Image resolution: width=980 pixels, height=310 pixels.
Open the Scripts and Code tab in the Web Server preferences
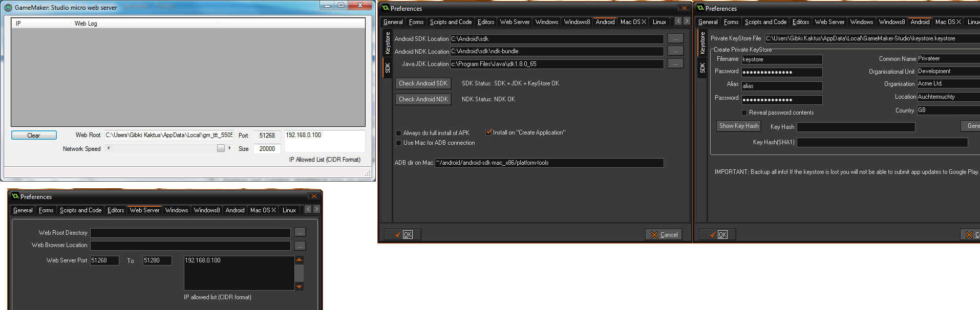(80, 210)
